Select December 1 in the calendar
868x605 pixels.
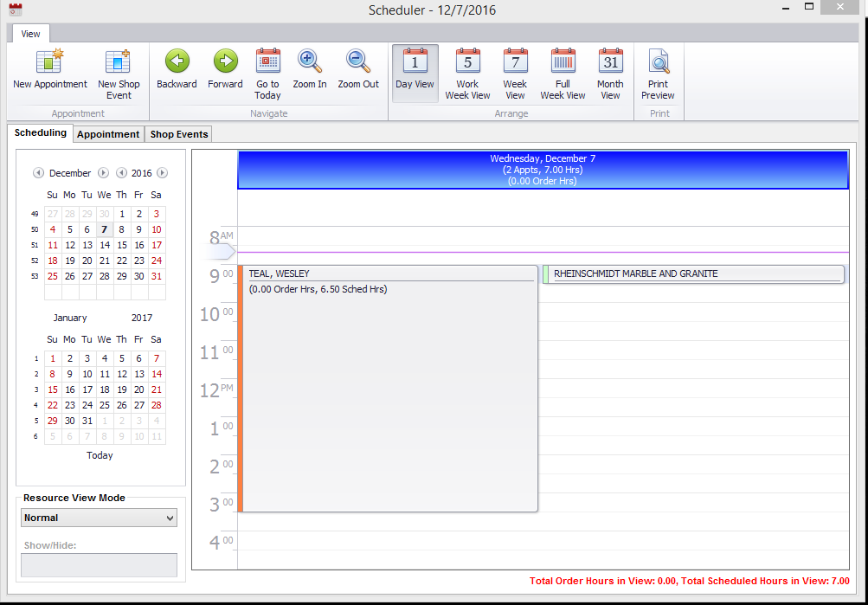(x=122, y=214)
